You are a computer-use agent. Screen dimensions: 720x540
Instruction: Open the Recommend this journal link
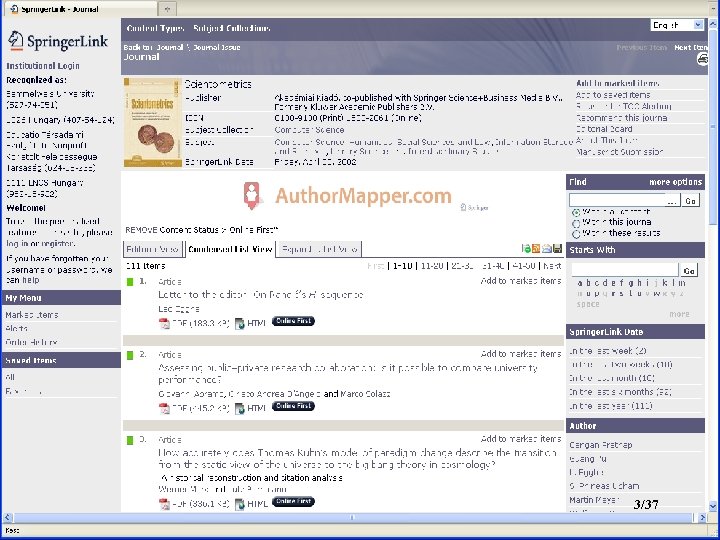(622, 118)
